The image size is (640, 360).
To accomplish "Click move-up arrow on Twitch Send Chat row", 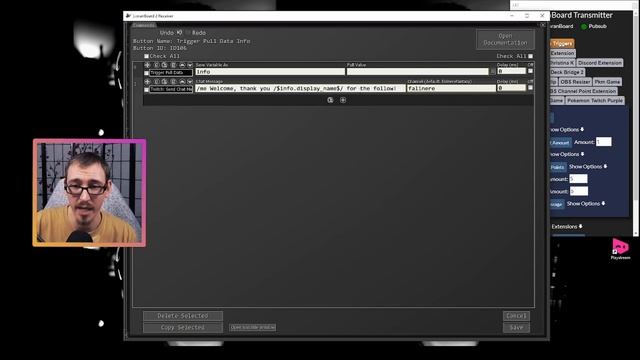I will [x=182, y=82].
